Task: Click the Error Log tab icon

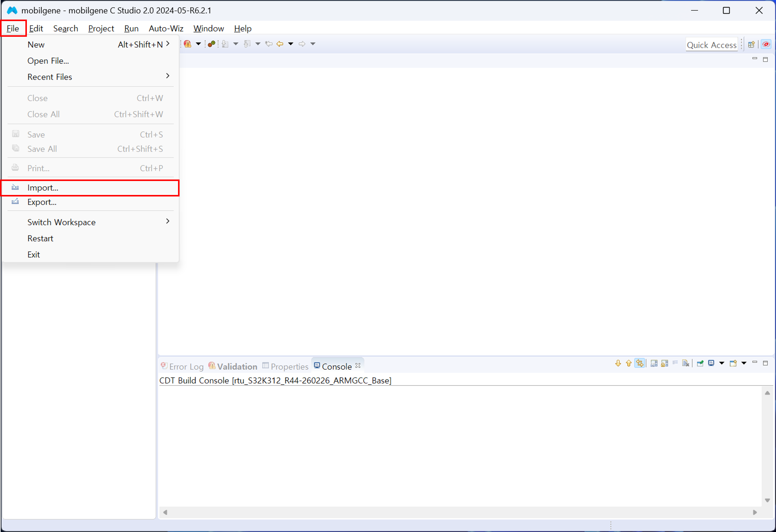Action: pyautogui.click(x=164, y=366)
